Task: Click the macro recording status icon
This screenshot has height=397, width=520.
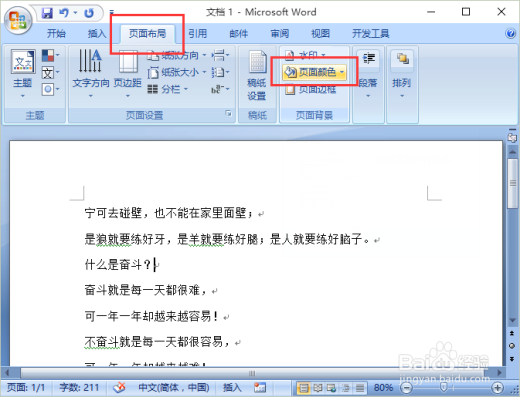Action: click(x=260, y=388)
